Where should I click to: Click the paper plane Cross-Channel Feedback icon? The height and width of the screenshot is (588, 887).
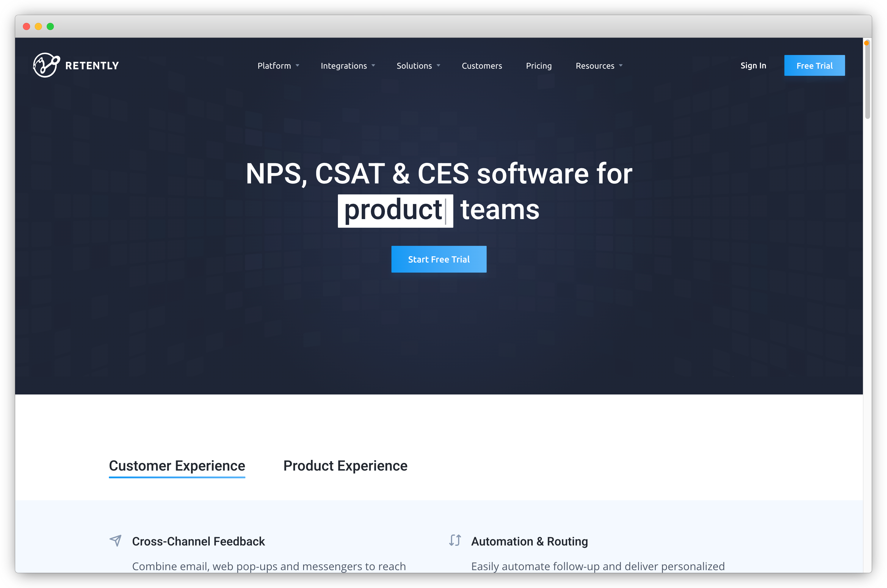pyautogui.click(x=116, y=540)
